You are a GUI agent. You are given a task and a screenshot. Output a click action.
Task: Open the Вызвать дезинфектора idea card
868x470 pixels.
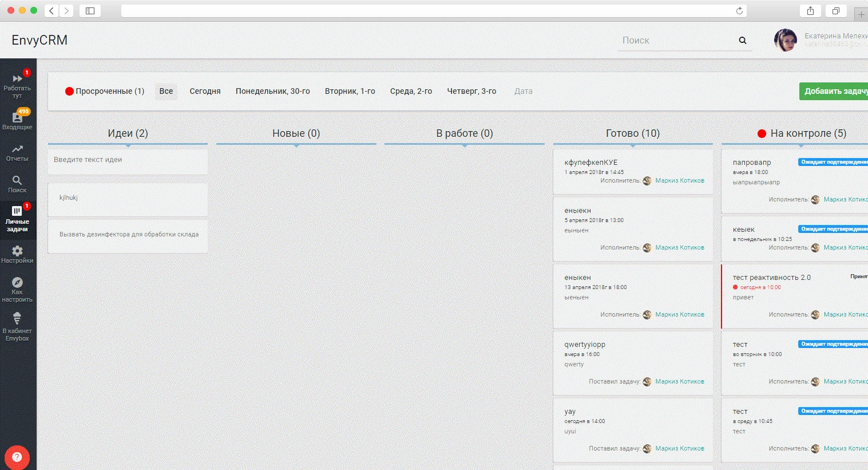point(129,235)
